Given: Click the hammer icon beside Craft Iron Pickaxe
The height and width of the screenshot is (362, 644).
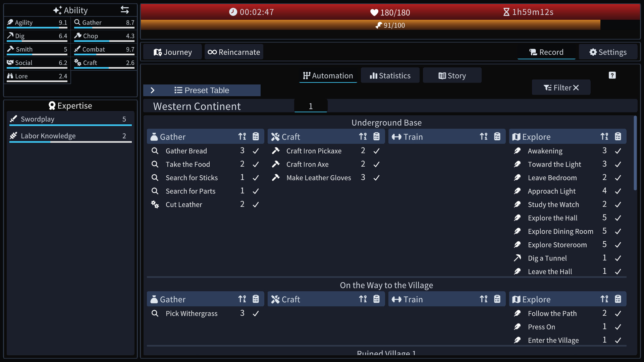Looking at the screenshot, I should tap(276, 151).
